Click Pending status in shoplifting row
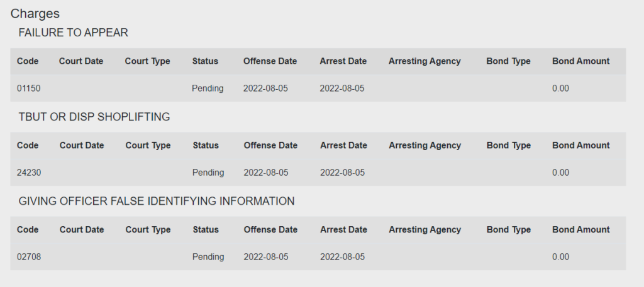The height and width of the screenshot is (287, 644). [x=208, y=173]
